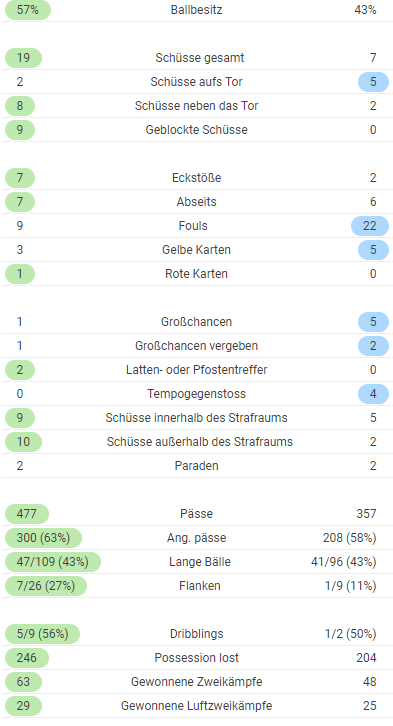Select the Schüsse gesamt row label
393x726 pixels.
(200, 58)
